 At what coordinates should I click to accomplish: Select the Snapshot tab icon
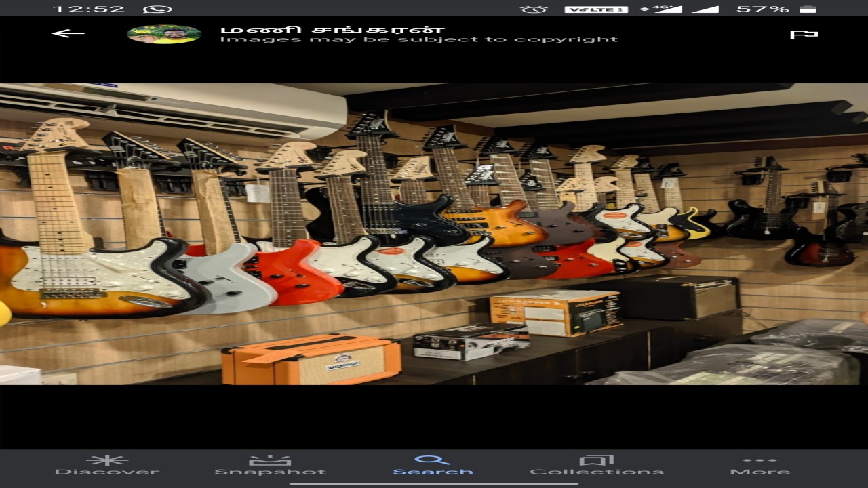[270, 460]
